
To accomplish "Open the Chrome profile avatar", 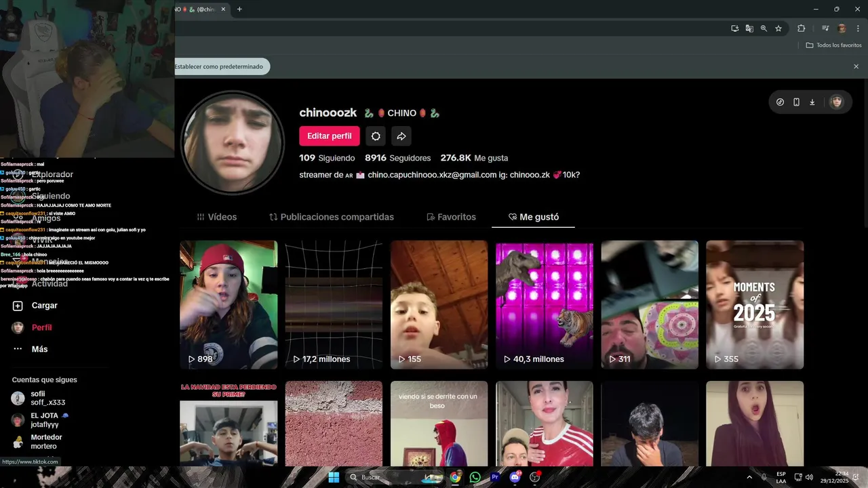I will tap(842, 28).
